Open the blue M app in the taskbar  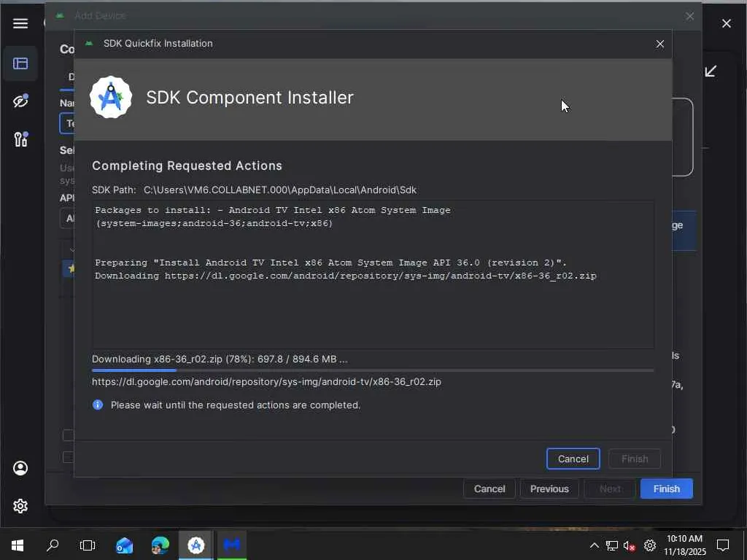click(232, 545)
